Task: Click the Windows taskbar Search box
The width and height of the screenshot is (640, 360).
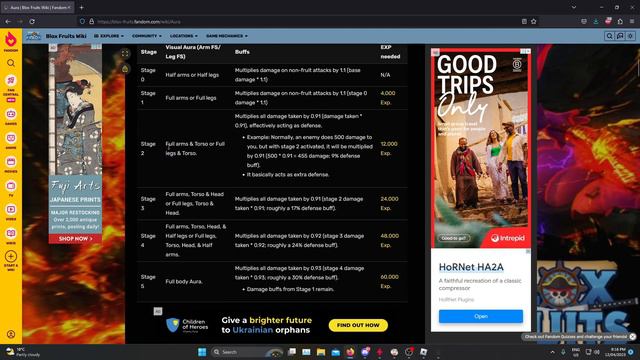Action: (247, 352)
